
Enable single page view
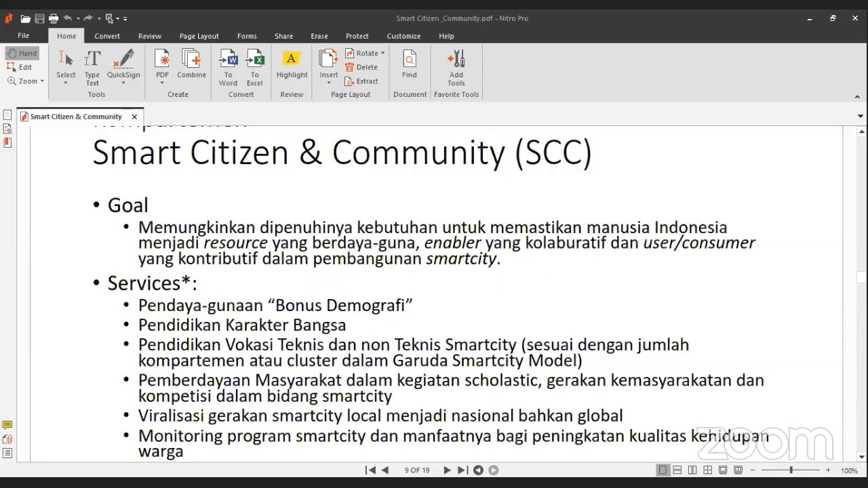(663, 470)
